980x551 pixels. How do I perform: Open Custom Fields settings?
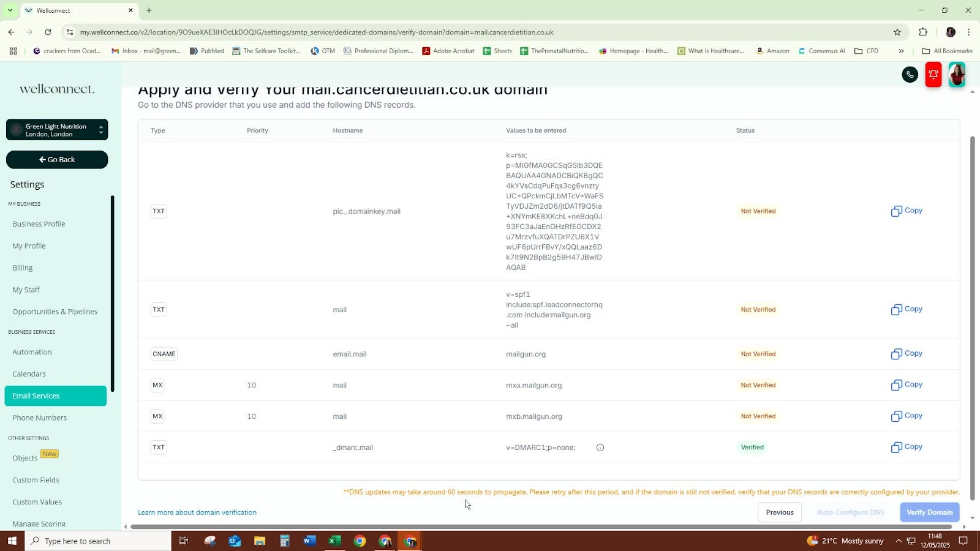click(36, 480)
